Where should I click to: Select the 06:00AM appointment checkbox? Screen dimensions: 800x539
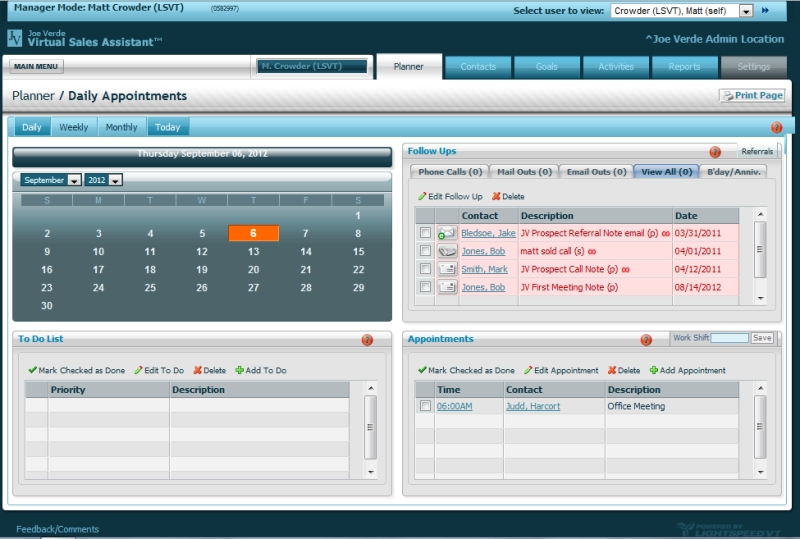425,407
